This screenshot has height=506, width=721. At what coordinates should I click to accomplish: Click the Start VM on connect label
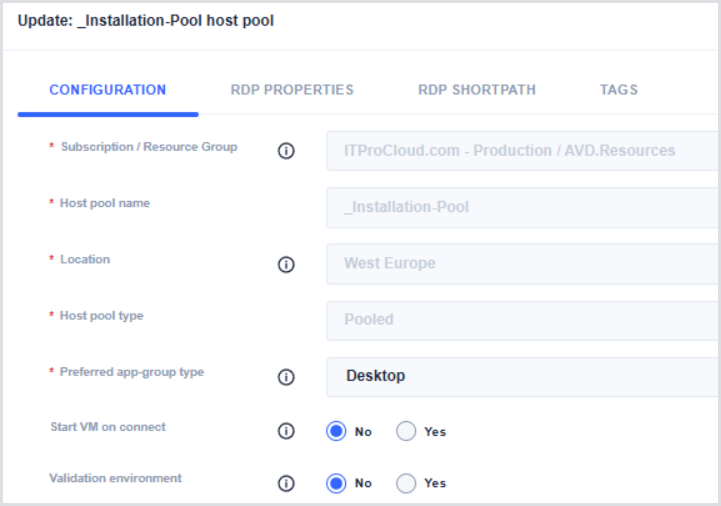coord(108,427)
